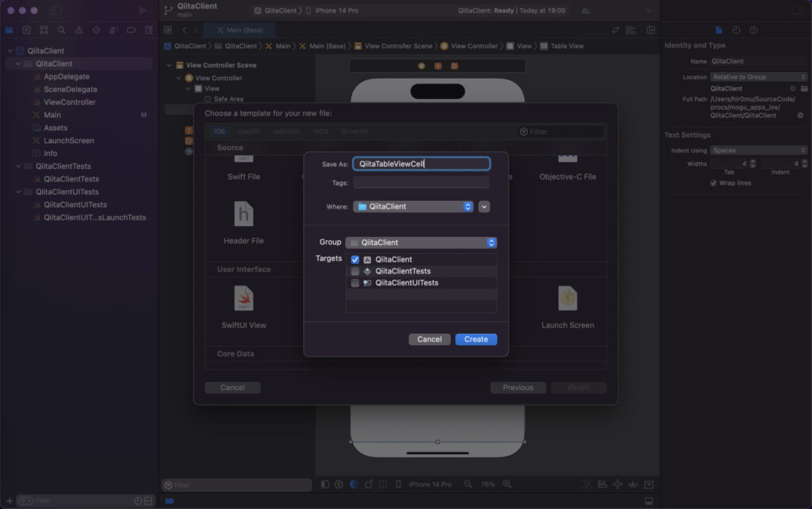Viewport: 812px width, 509px height.
Task: Click the template chooser Filter field
Action: pos(561,132)
